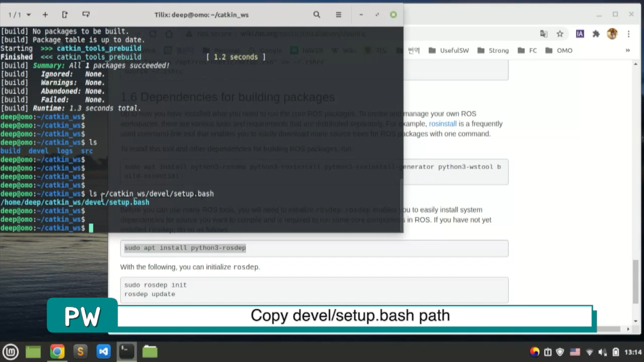
Task: Open the 번역 bookmark
Action: pos(409,50)
